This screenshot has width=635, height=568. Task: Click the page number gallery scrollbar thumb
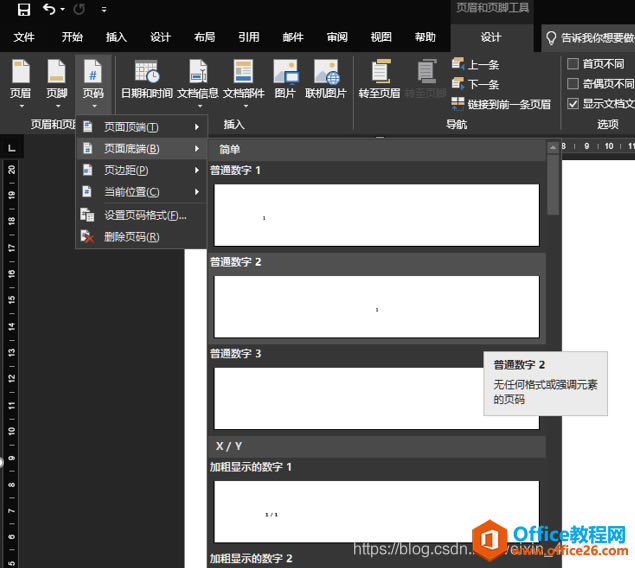553,184
